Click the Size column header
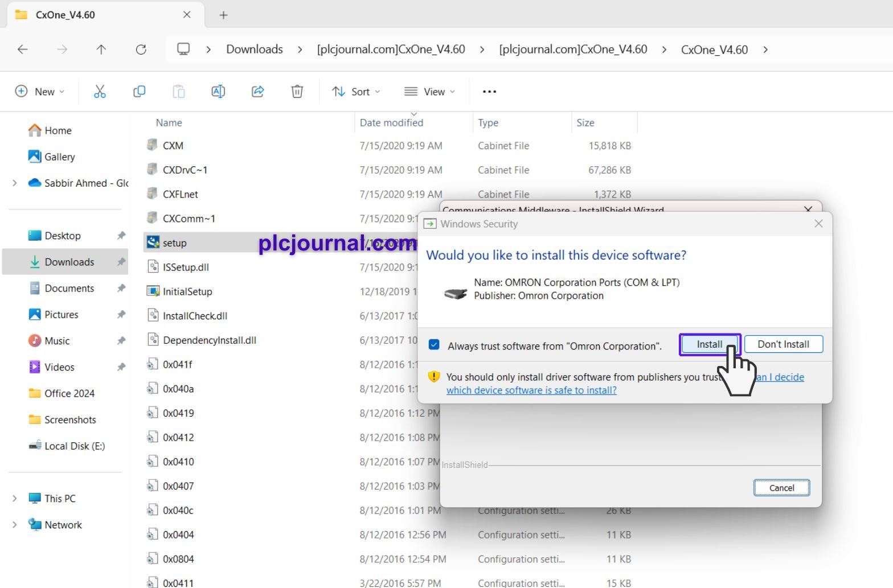This screenshot has height=588, width=893. point(585,122)
